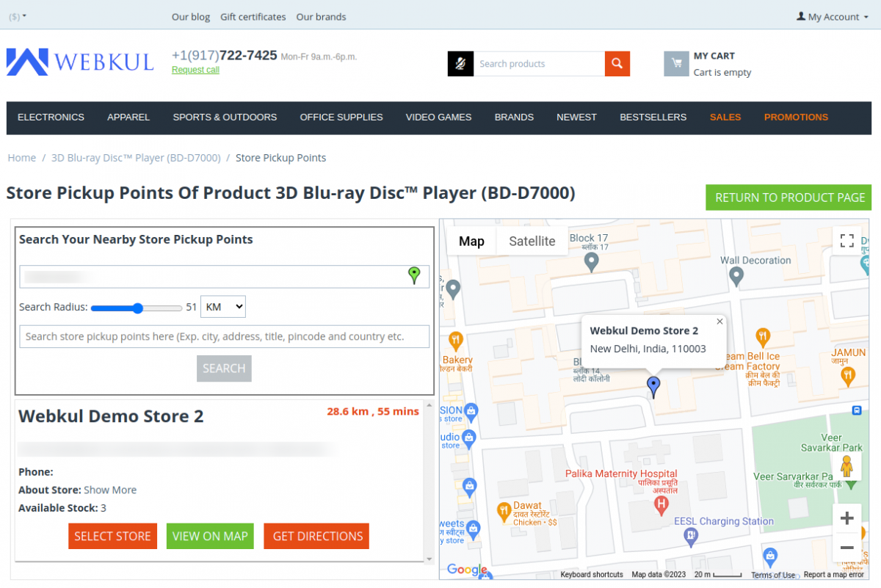Open the Brands menu

514,117
